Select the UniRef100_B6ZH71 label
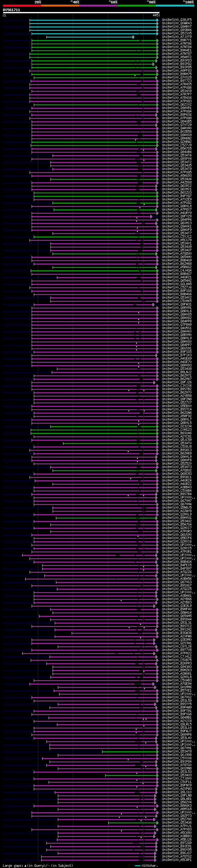197x868 pixels. point(177,376)
